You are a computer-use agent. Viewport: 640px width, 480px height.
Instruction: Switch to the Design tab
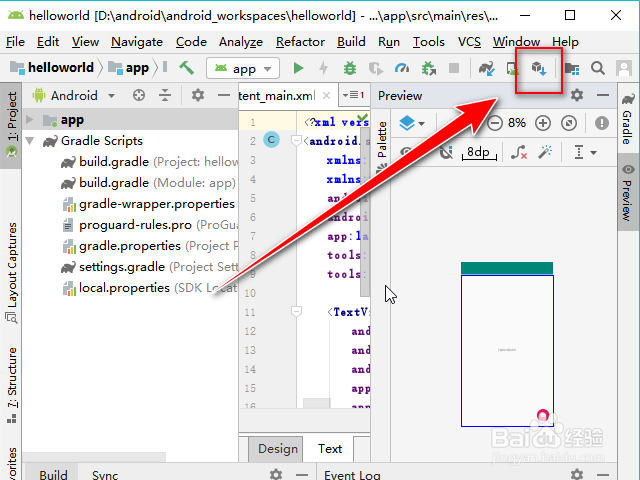click(276, 449)
